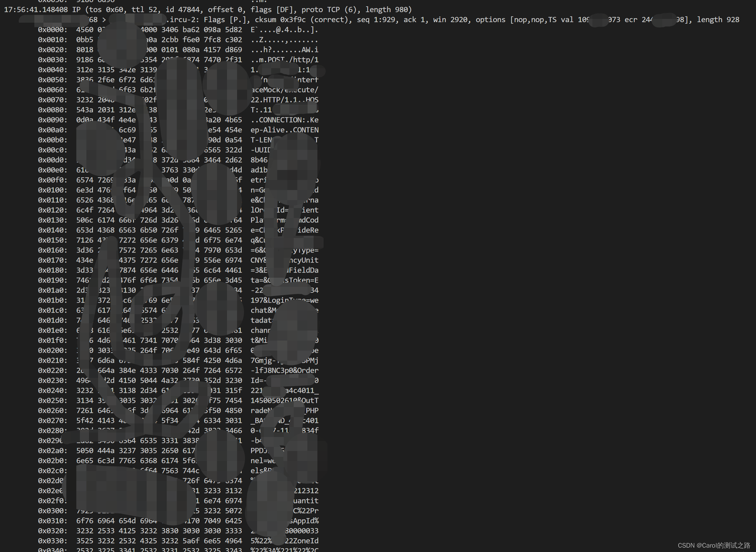Screen dimensions: 756x552
Task: Click the 0x0100: offset label
Action: click(52, 190)
